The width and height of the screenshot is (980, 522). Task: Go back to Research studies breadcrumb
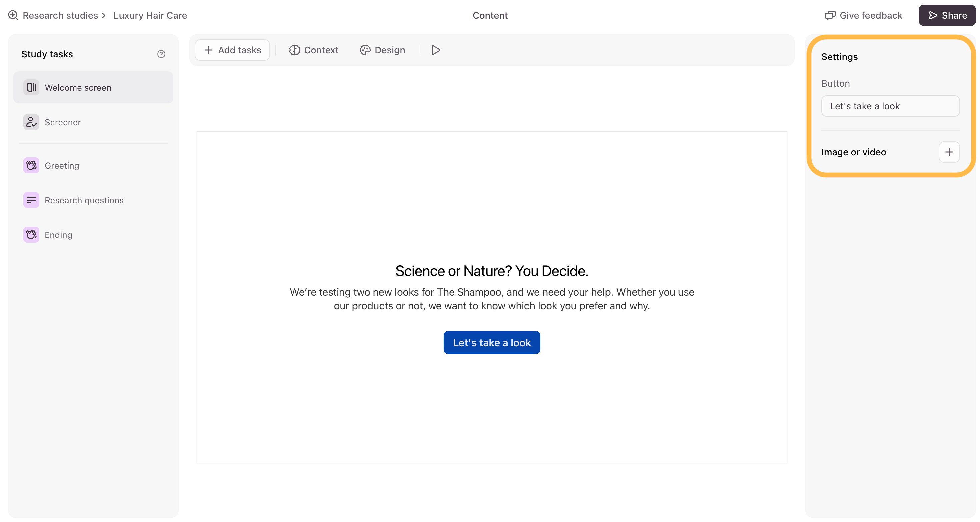click(x=60, y=15)
